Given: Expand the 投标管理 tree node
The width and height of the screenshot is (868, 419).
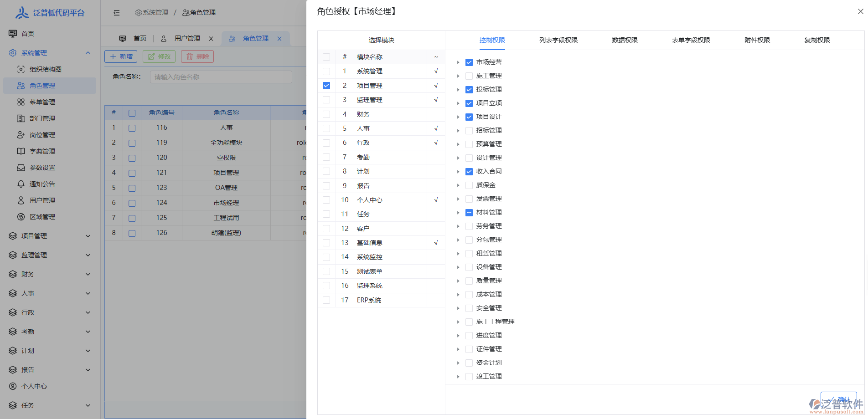Looking at the screenshot, I should 459,89.
